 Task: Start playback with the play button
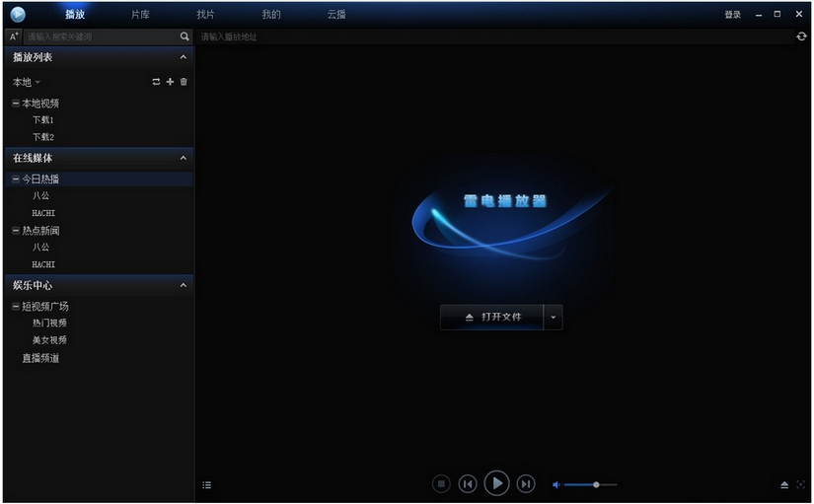(497, 483)
